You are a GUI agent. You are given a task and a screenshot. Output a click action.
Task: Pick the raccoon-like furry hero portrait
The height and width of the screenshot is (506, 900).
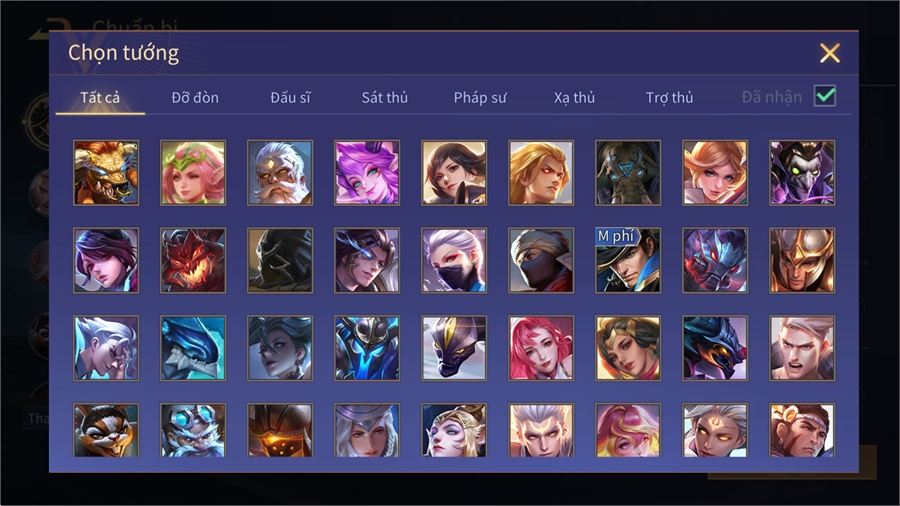coord(106,430)
